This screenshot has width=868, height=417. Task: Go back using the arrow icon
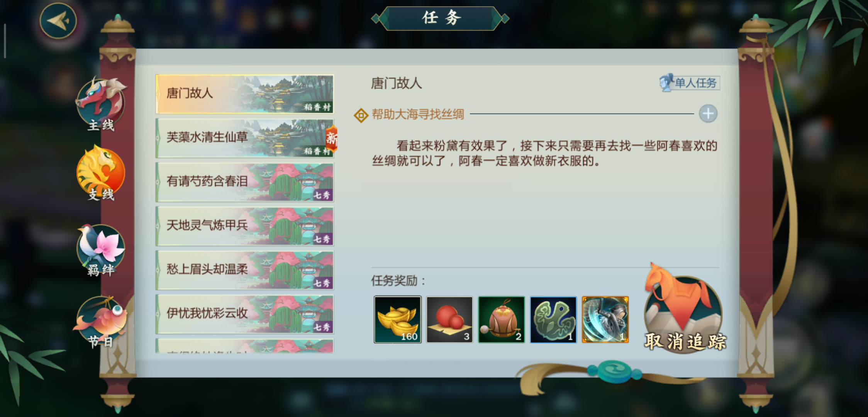tap(58, 21)
